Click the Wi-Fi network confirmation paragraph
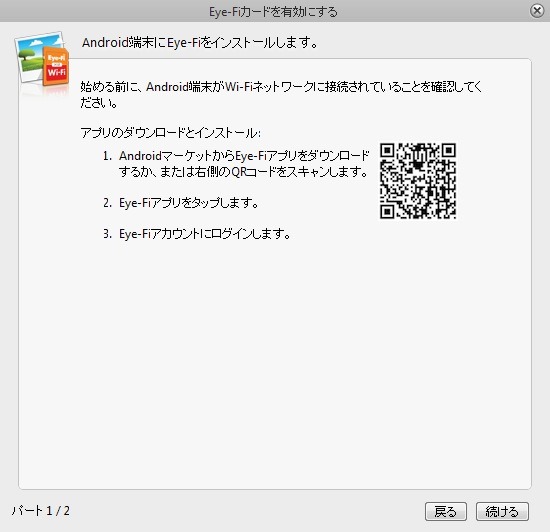This screenshot has height=532, width=550. (x=281, y=94)
